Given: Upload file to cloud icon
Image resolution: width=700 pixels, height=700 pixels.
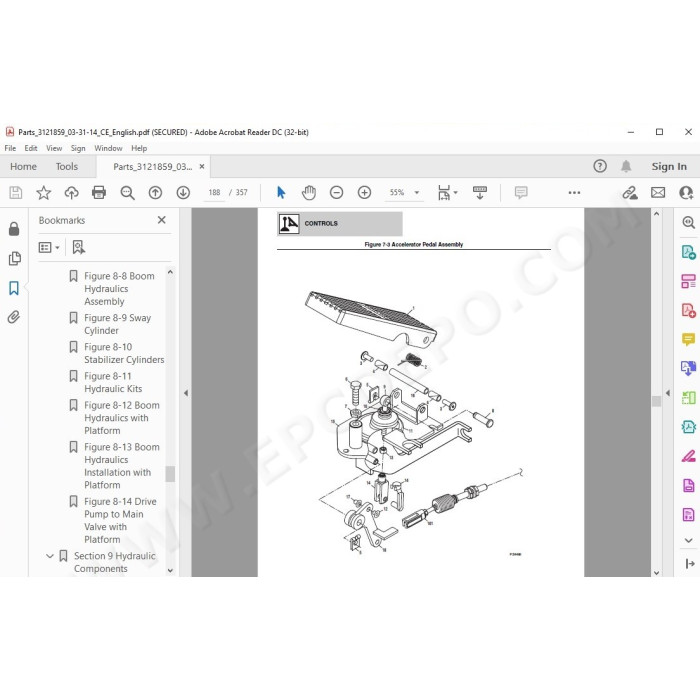Looking at the screenshot, I should point(71,192).
